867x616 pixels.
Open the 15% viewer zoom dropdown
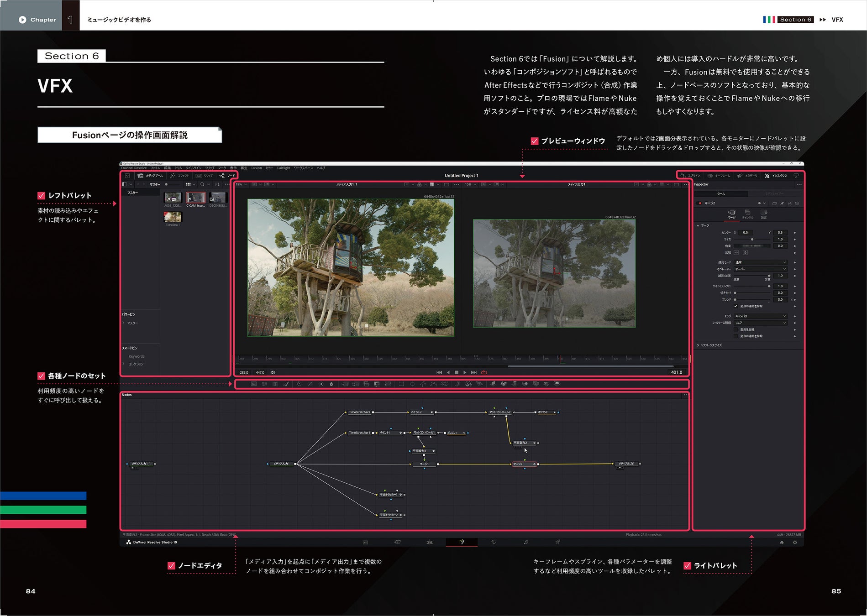click(x=470, y=184)
